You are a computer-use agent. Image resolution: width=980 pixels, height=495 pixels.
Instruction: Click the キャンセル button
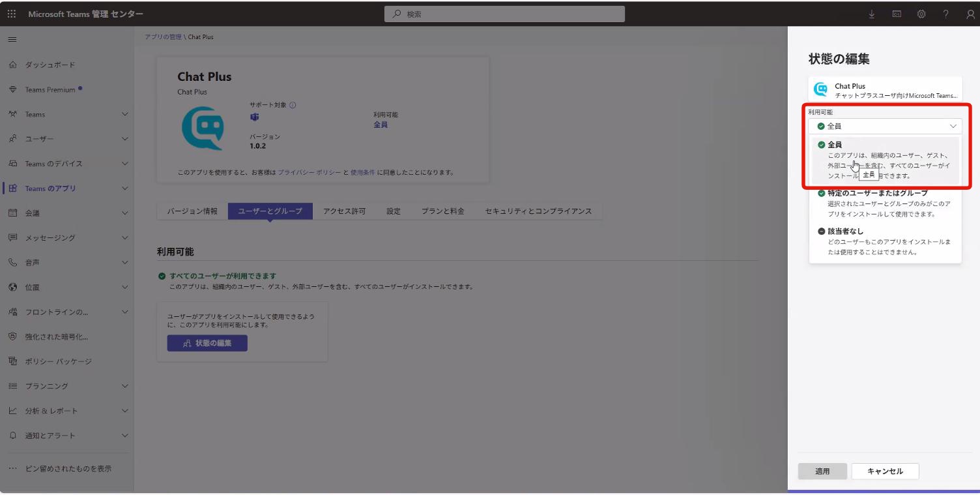pos(885,472)
